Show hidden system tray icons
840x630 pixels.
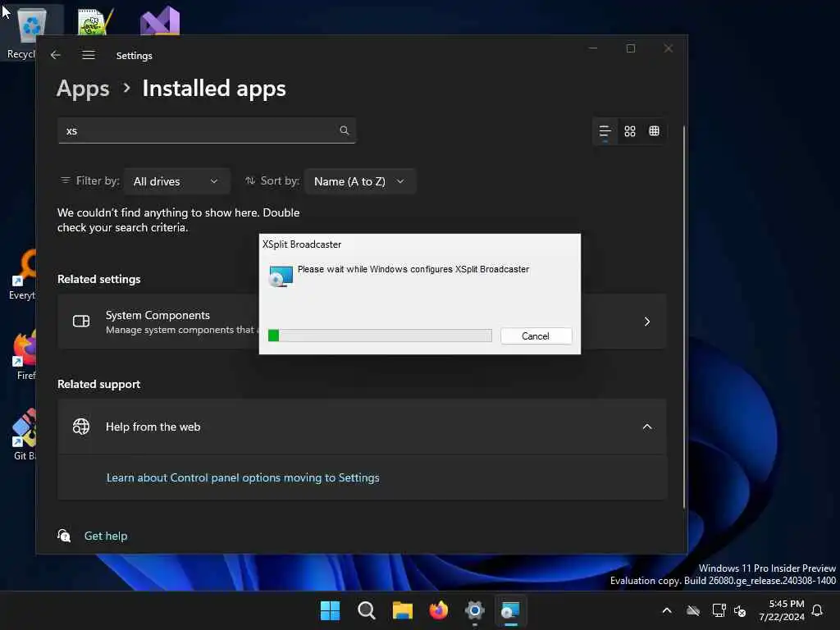click(667, 610)
